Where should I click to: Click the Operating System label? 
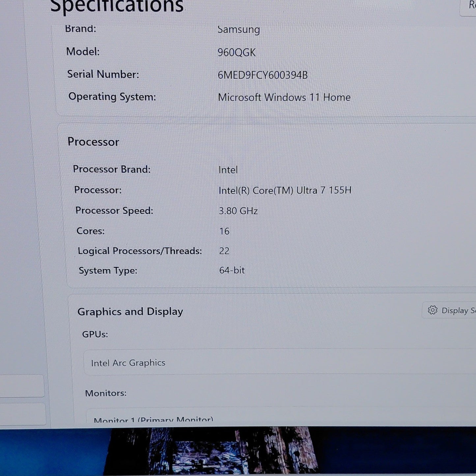[112, 97]
